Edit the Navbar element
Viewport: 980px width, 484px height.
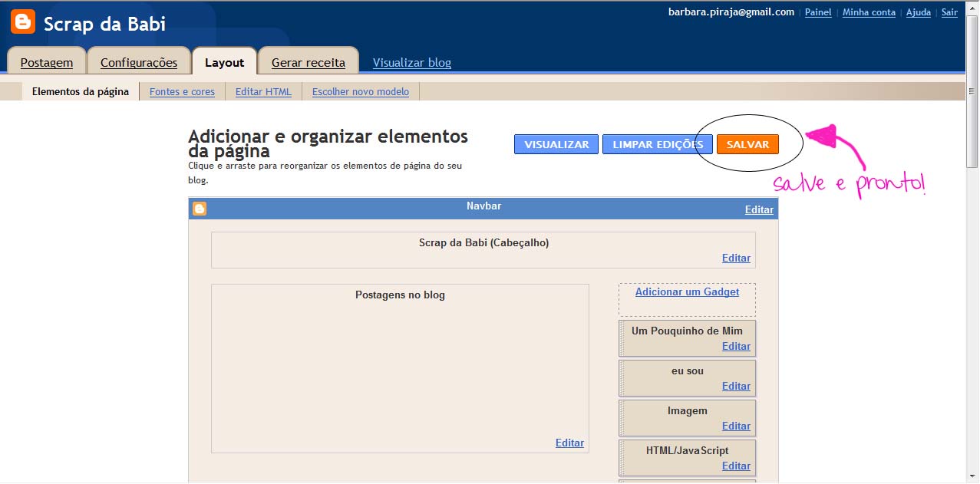[x=759, y=209]
